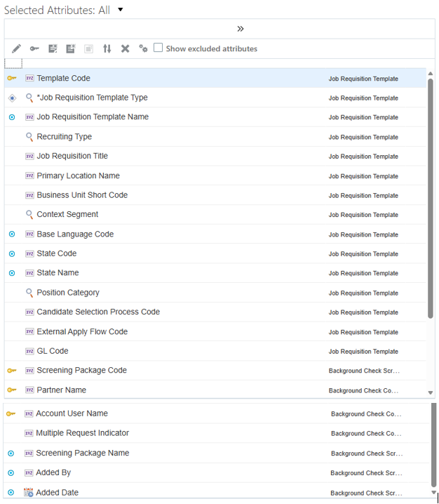Viewport: 439px width, 504px height.
Task: Click the up-down arrows reorder icon
Action: pos(107,49)
